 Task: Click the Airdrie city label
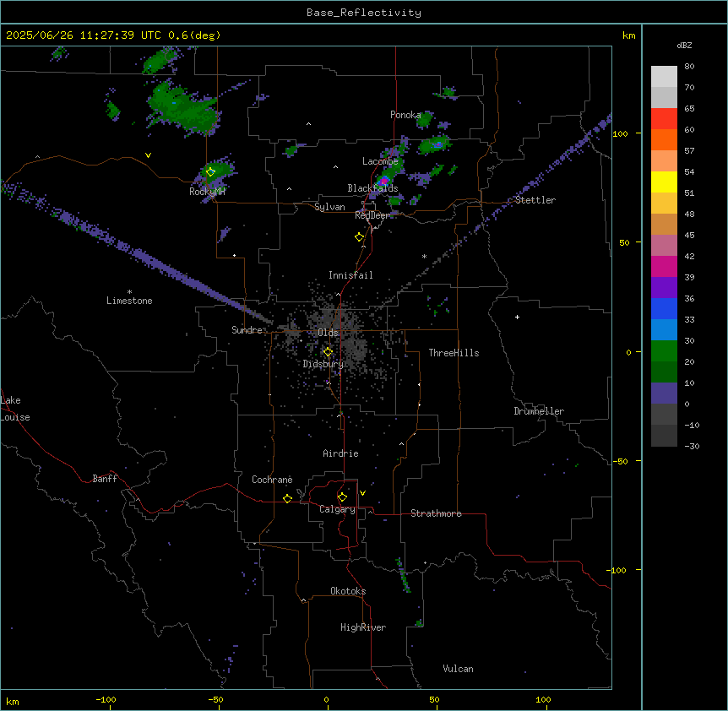tap(341, 453)
